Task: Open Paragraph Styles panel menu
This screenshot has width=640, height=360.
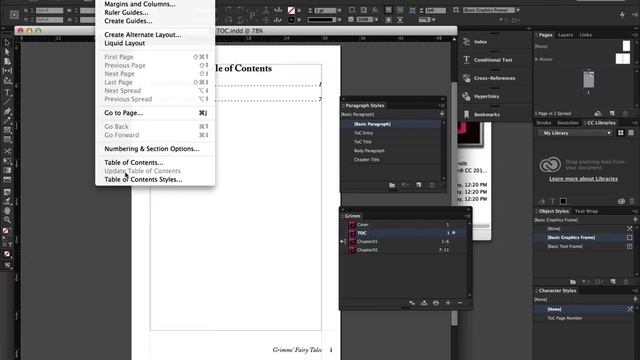Action: point(442,106)
